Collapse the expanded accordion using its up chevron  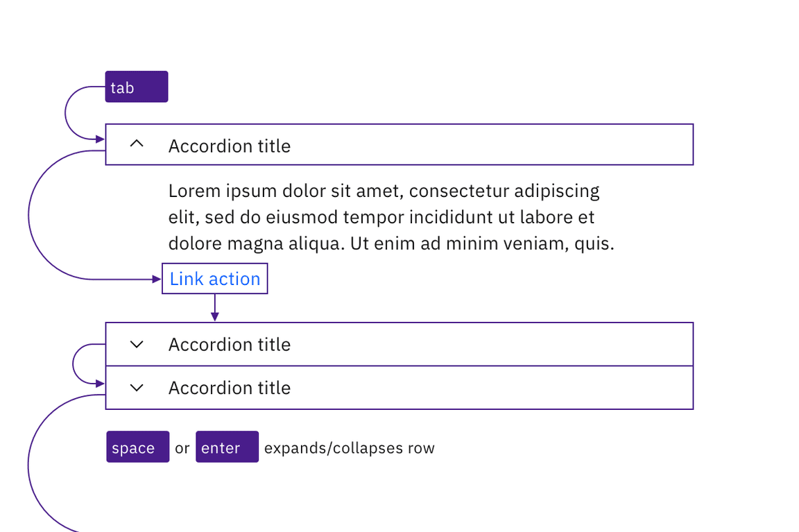[x=137, y=144]
